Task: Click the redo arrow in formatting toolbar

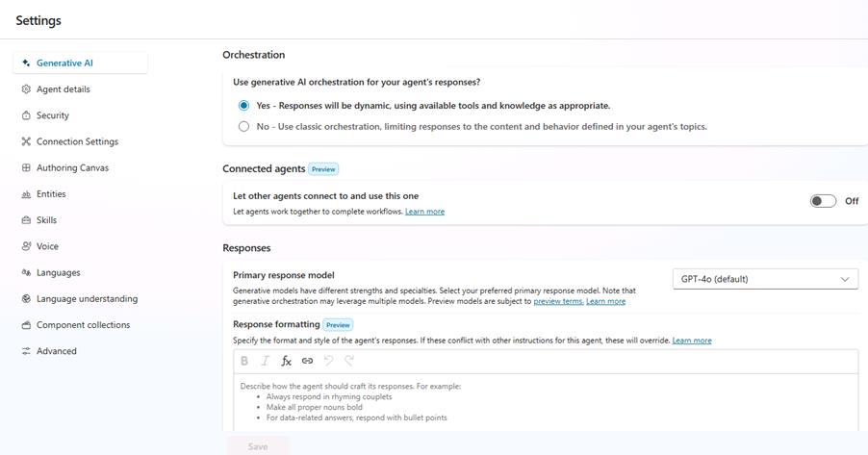Action: (349, 361)
